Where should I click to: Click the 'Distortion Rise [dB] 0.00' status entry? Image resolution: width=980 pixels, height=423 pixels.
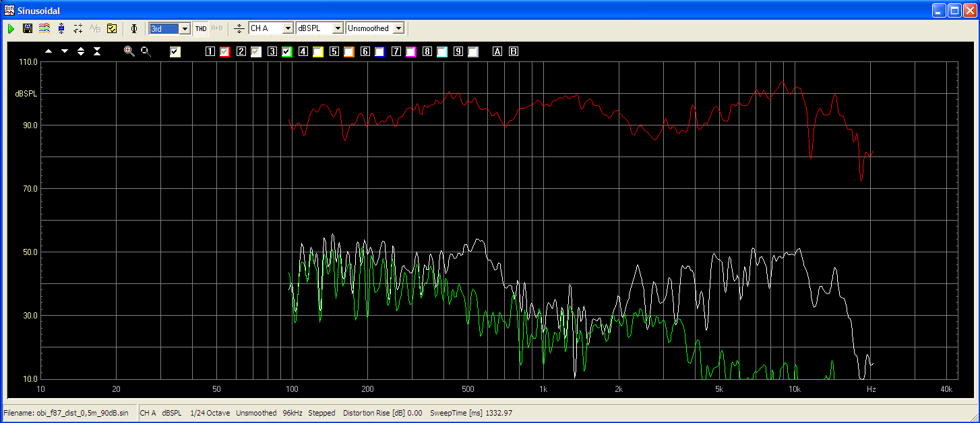coord(383,413)
